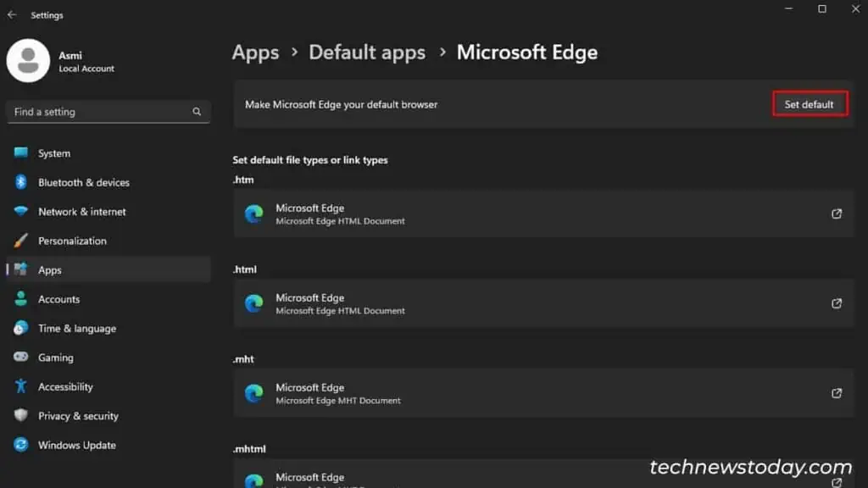
Task: Select the Apps section in sidebar
Action: click(49, 269)
